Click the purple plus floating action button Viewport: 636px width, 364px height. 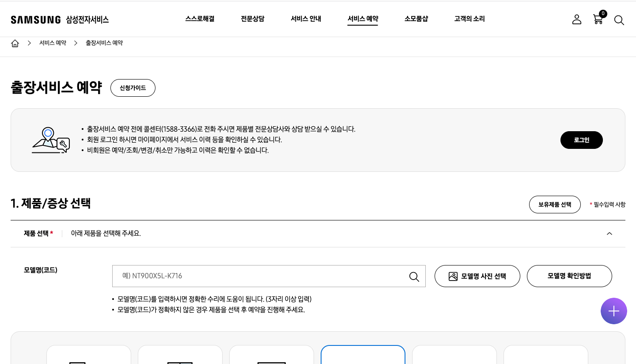coord(614,311)
